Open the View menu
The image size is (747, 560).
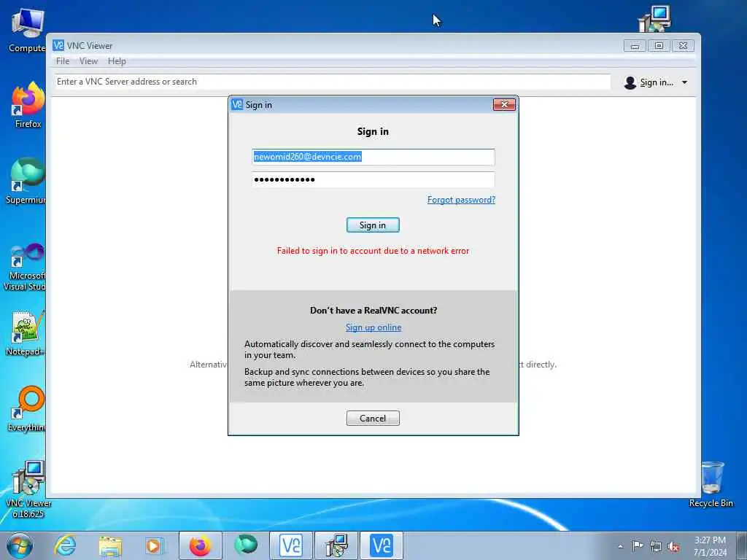coord(88,61)
